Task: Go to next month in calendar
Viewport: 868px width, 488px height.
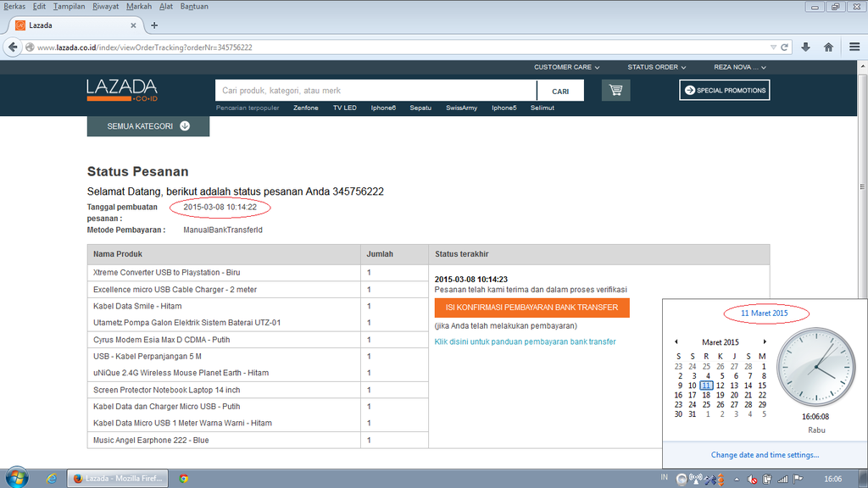Action: (765, 342)
